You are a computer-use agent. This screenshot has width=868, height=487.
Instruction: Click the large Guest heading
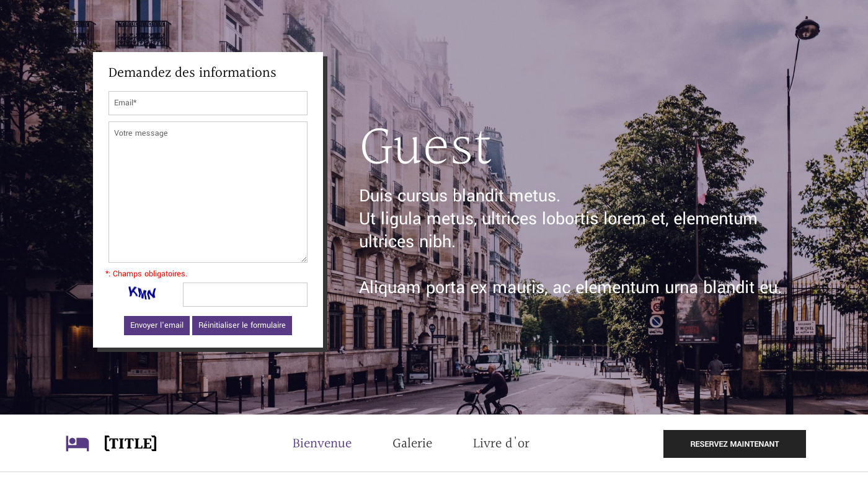(425, 147)
